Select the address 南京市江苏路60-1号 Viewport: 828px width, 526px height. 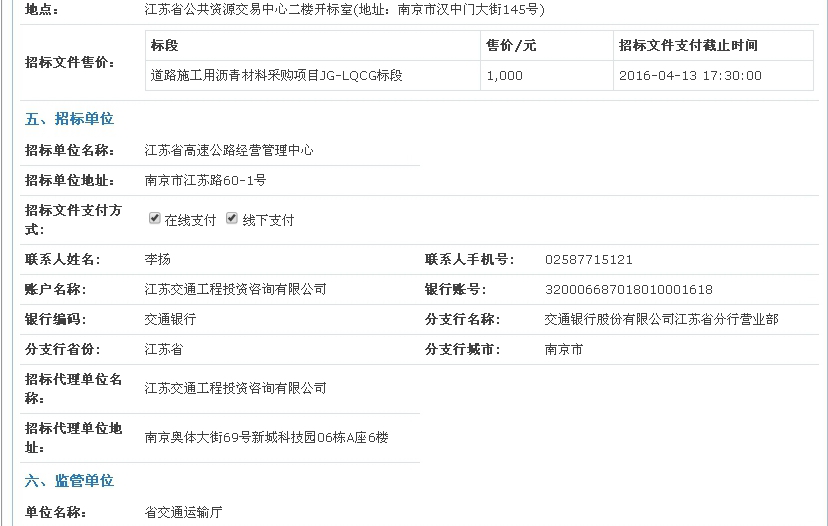(205, 181)
